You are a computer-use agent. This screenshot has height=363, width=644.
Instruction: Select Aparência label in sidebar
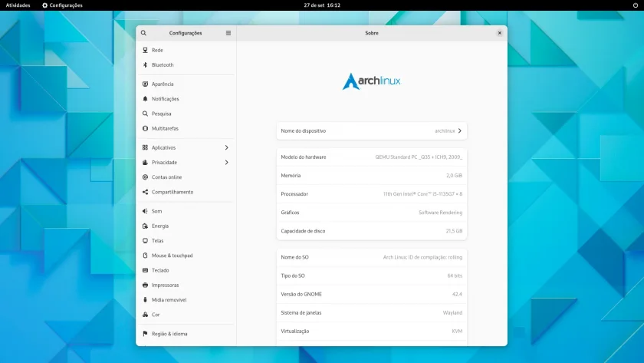pos(163,84)
